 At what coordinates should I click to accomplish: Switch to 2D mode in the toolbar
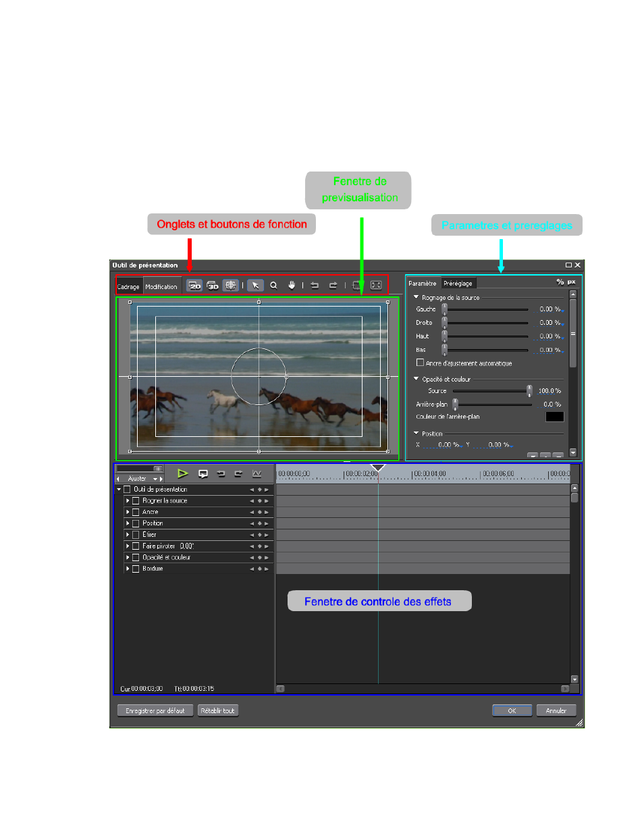(x=194, y=286)
